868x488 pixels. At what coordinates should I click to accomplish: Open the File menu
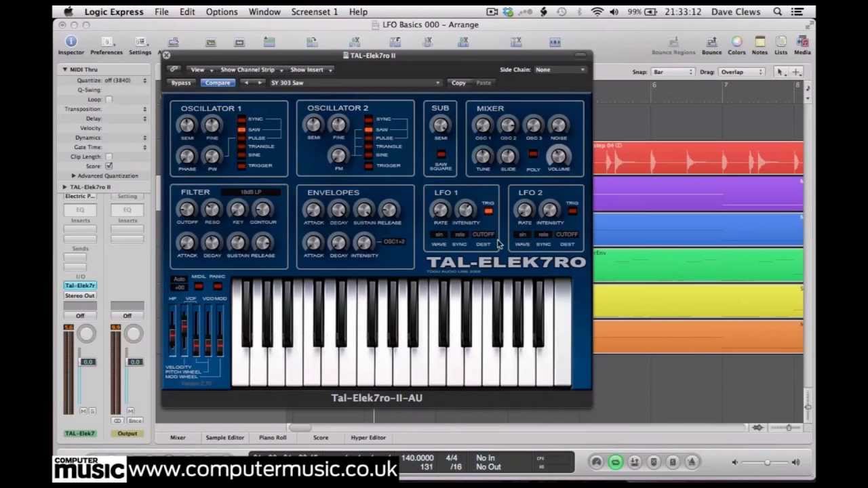coord(161,12)
